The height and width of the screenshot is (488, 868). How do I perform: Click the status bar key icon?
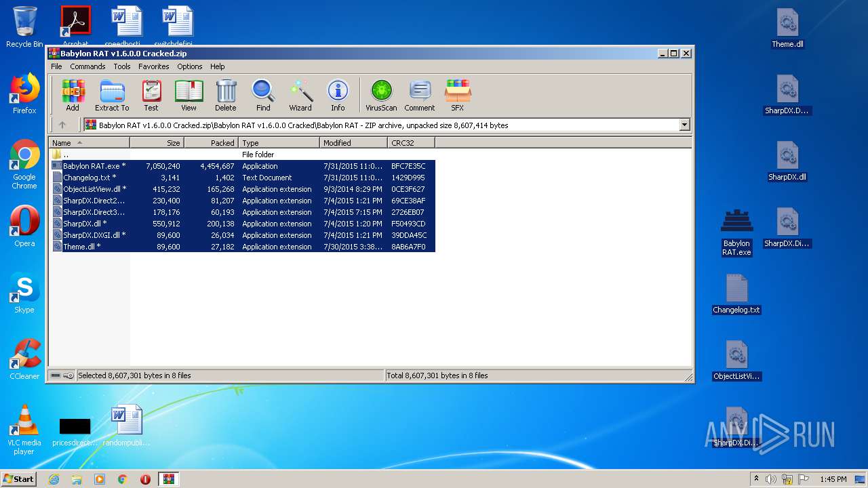click(x=68, y=375)
